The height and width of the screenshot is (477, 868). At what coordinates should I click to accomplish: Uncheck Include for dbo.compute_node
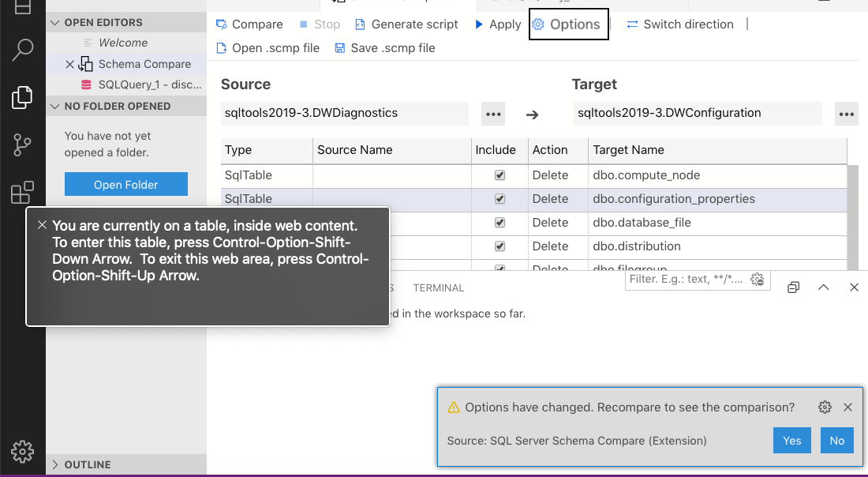[x=499, y=175]
